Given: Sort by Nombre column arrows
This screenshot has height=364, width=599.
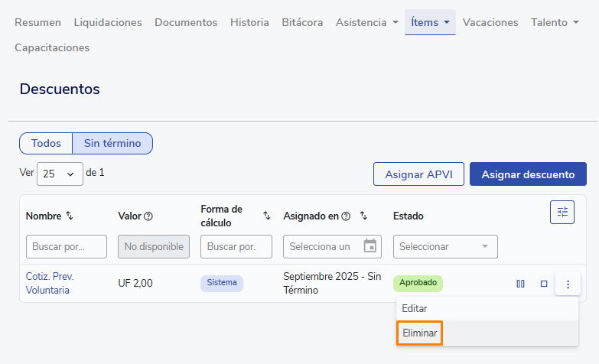Looking at the screenshot, I should click(70, 216).
